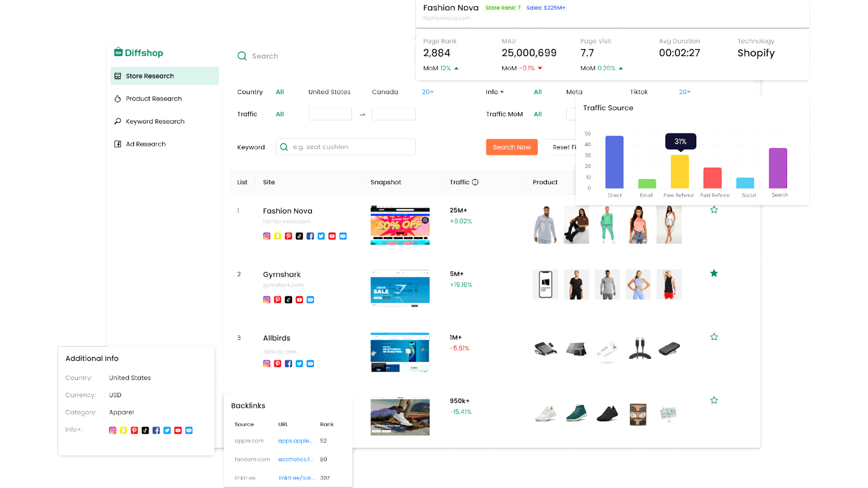Star the store with 950k+ traffic

pos(714,400)
